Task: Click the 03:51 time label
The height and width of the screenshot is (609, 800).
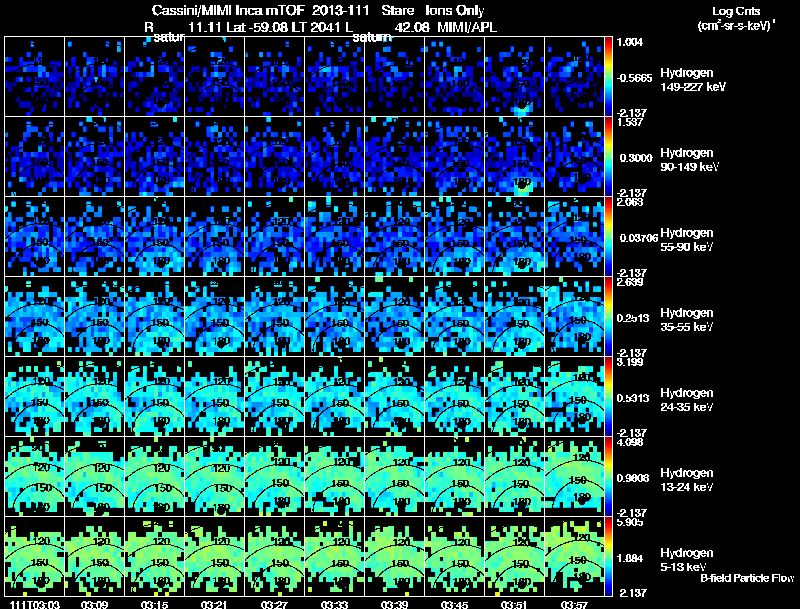Action: (514, 605)
